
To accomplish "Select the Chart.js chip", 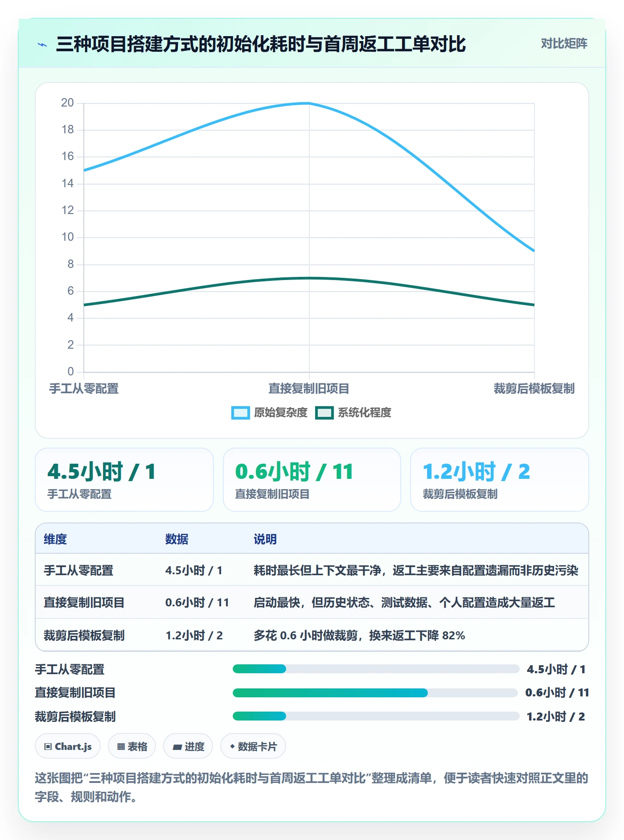I will (68, 746).
